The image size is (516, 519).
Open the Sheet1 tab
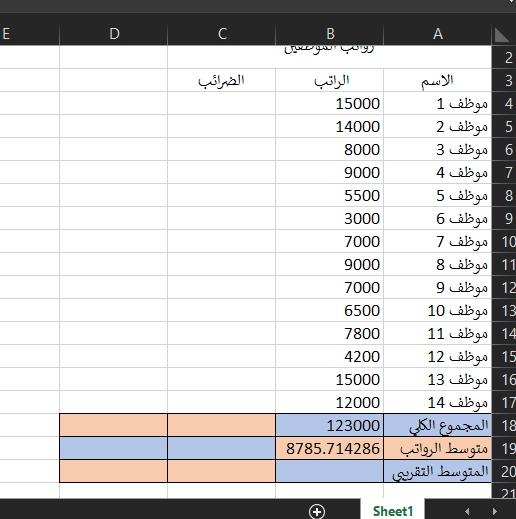point(393,511)
